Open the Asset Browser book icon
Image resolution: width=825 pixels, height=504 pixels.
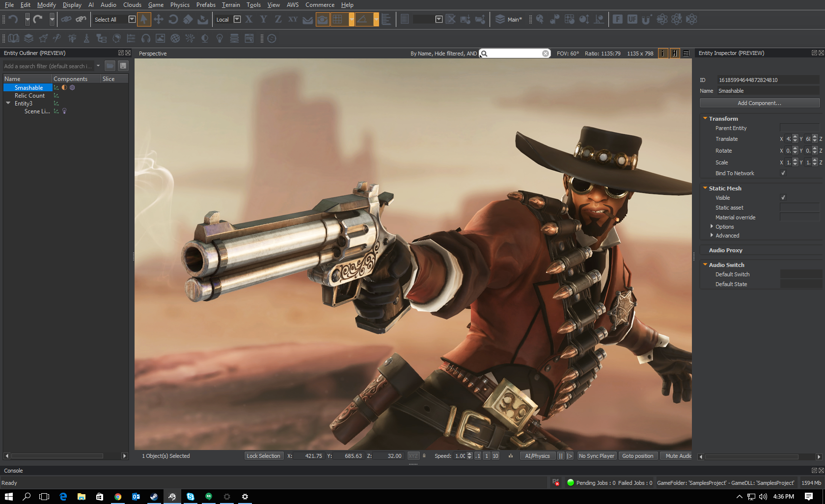tap(14, 38)
